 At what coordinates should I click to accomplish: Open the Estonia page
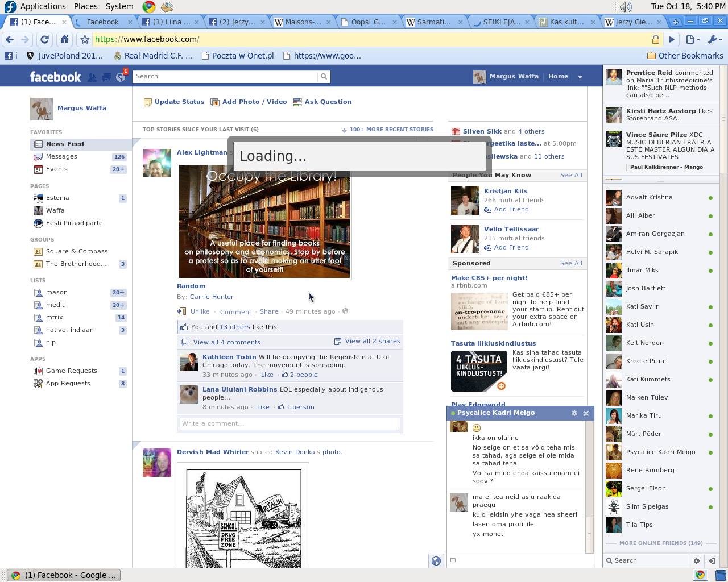click(57, 198)
